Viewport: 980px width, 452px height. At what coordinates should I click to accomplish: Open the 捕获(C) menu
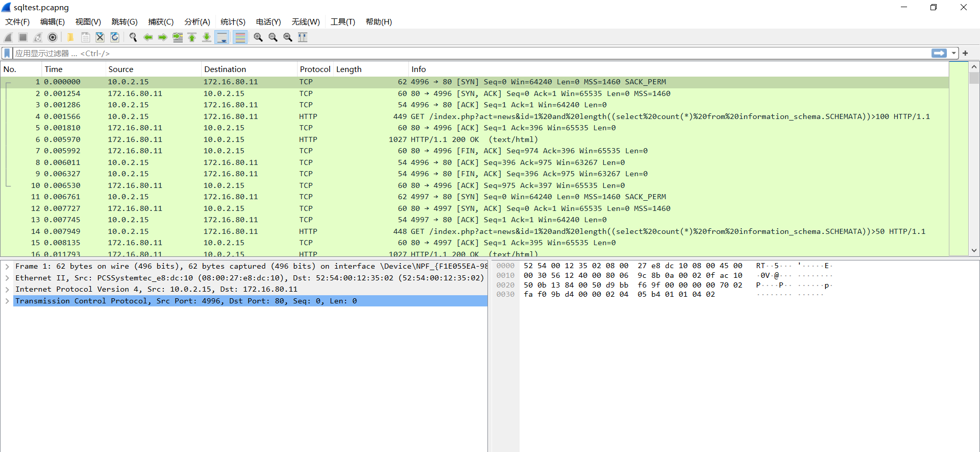click(161, 22)
